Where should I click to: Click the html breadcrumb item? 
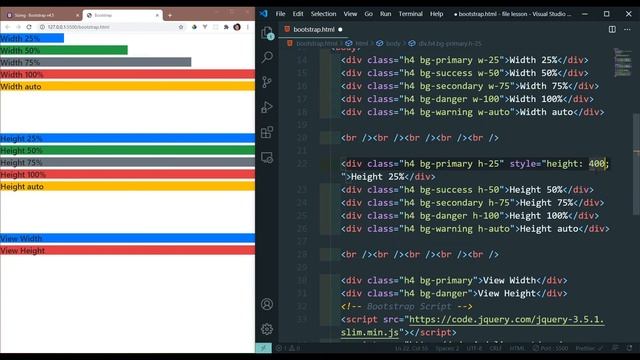coord(362,43)
